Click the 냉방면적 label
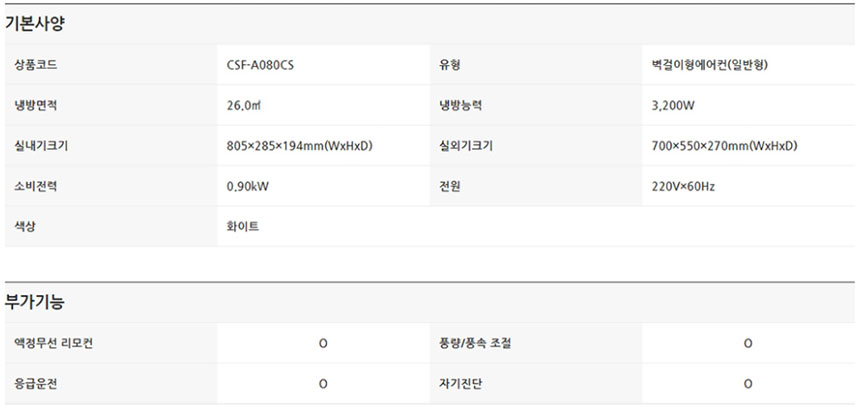Viewport: 860px width, 409px height. [36, 105]
